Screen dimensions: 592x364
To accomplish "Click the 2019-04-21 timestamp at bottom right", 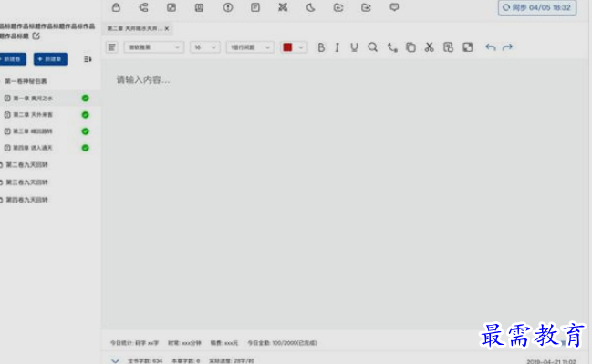I will point(551,362).
